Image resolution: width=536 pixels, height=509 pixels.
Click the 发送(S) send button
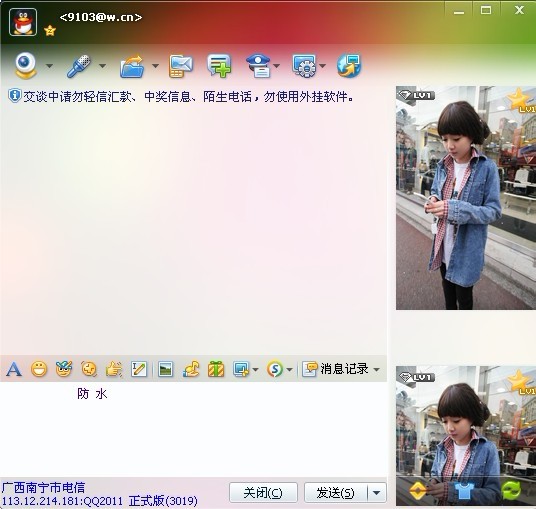335,493
